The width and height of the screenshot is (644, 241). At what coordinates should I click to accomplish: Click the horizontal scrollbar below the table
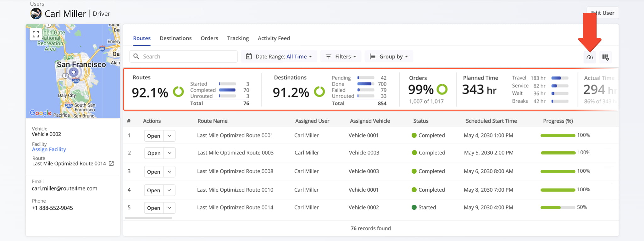[148, 218]
